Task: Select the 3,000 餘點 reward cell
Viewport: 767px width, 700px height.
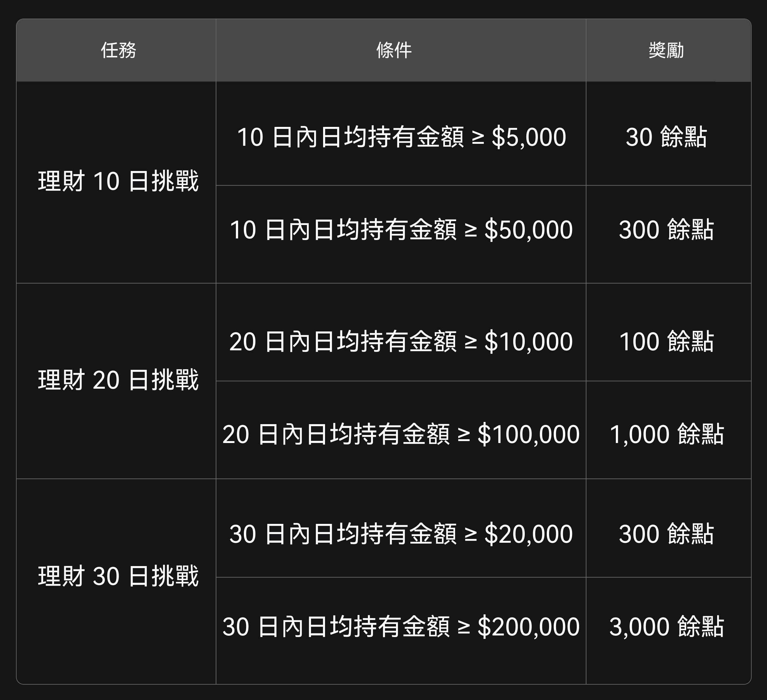Action: pos(666,626)
